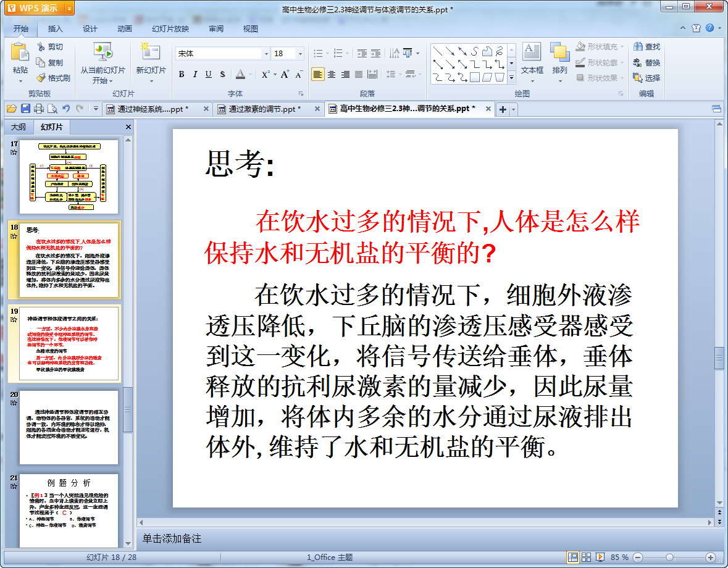
Task: Click the bulleted list icon
Action: [318, 53]
